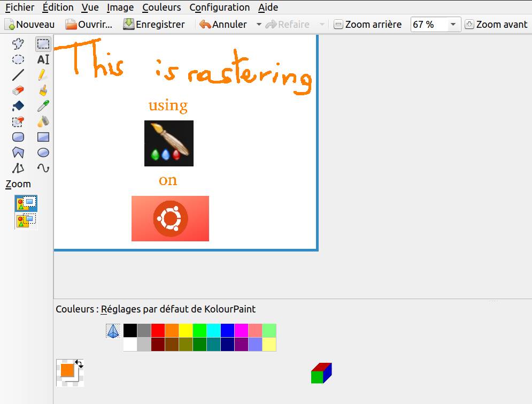Click the transparent color pyramid icon
The image size is (532, 404).
click(113, 331)
